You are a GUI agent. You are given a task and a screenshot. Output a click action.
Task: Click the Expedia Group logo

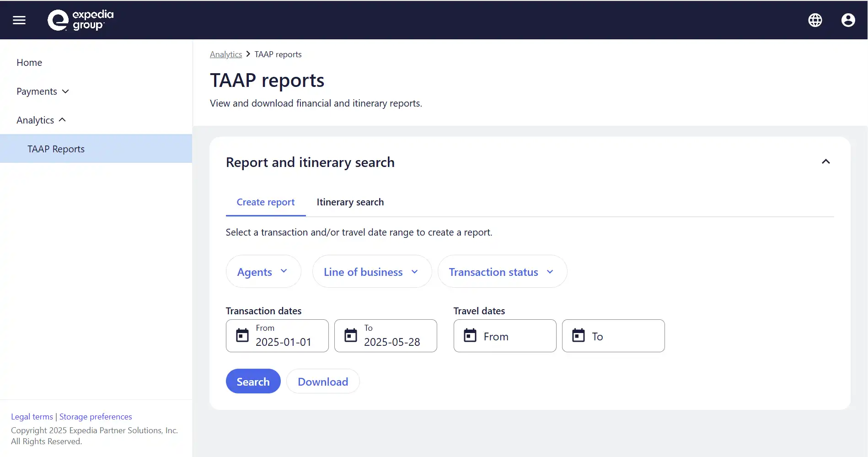point(80,20)
